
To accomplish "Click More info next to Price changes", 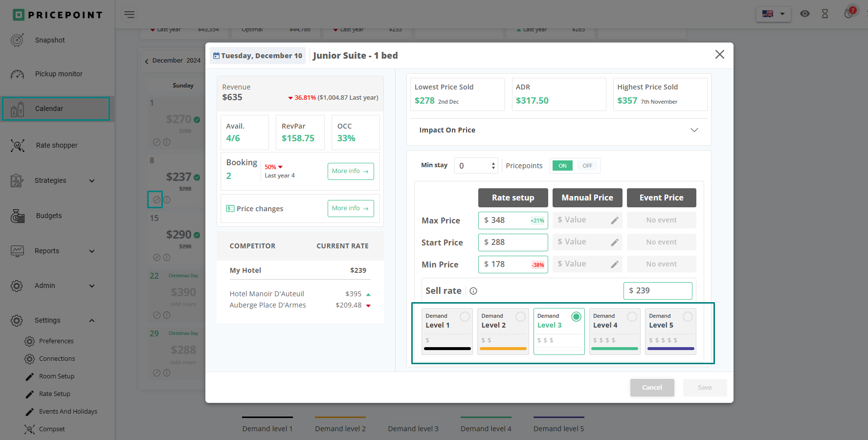I will coord(350,208).
